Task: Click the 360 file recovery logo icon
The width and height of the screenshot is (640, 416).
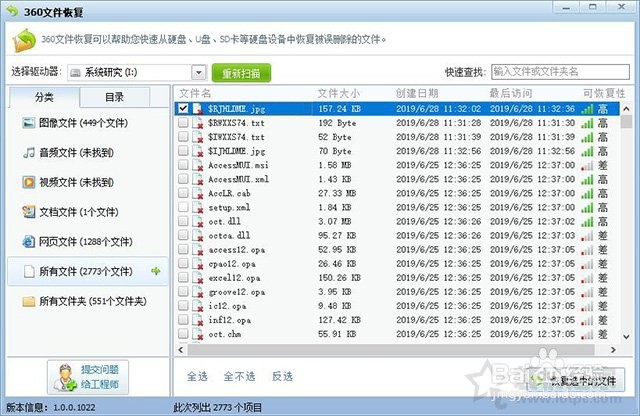Action: tap(12, 11)
